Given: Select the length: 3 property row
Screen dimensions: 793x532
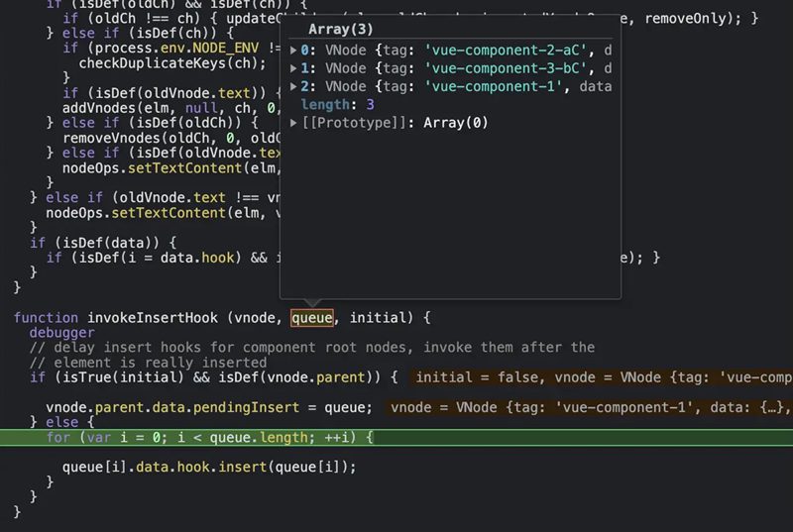Looking at the screenshot, I should (337, 104).
